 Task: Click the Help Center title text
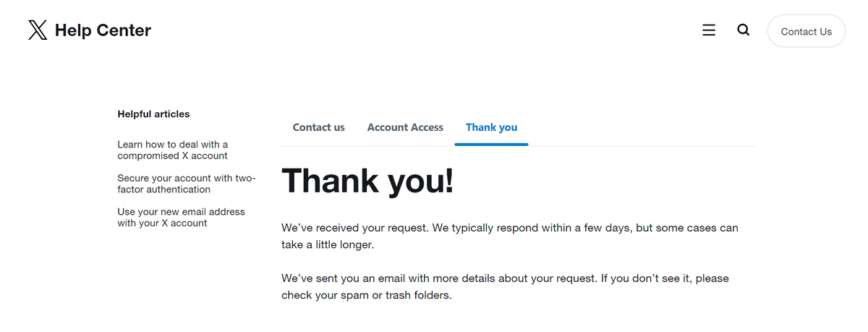pyautogui.click(x=103, y=30)
